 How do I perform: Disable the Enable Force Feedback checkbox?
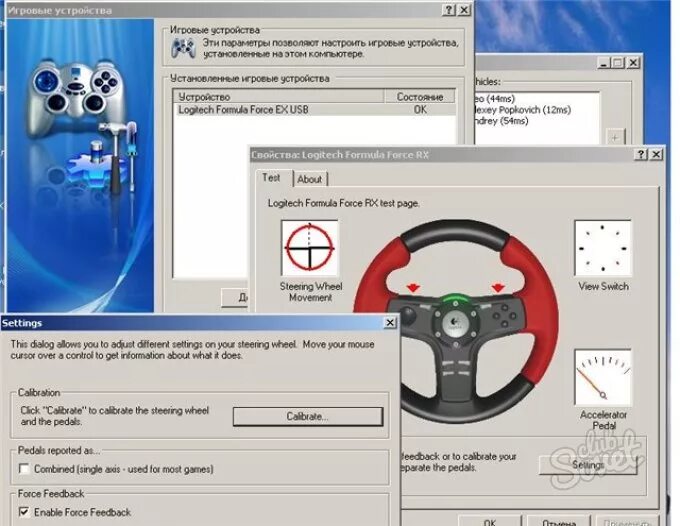(24, 512)
